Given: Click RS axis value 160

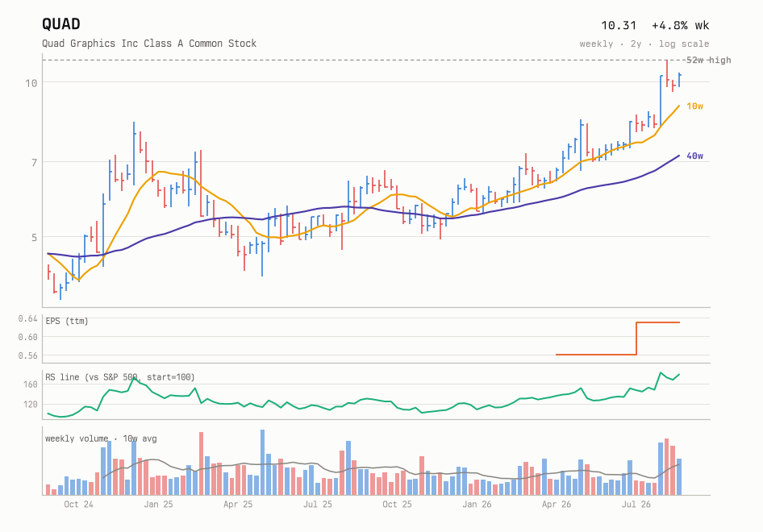Looking at the screenshot, I should pos(30,384).
